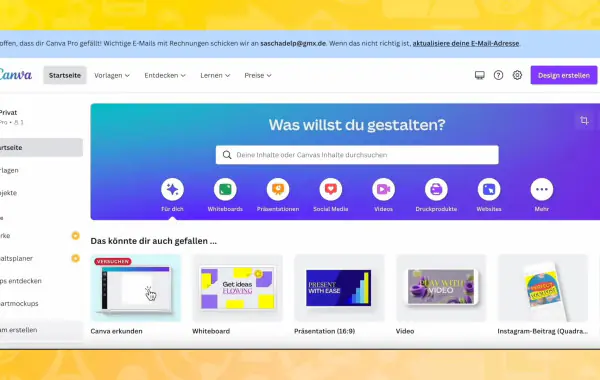Open the help question mark icon

point(498,75)
